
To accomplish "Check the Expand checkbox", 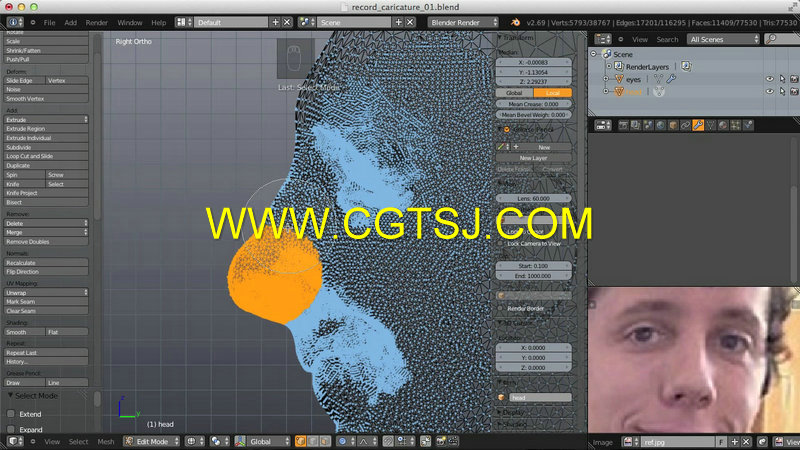I will 11,429.
